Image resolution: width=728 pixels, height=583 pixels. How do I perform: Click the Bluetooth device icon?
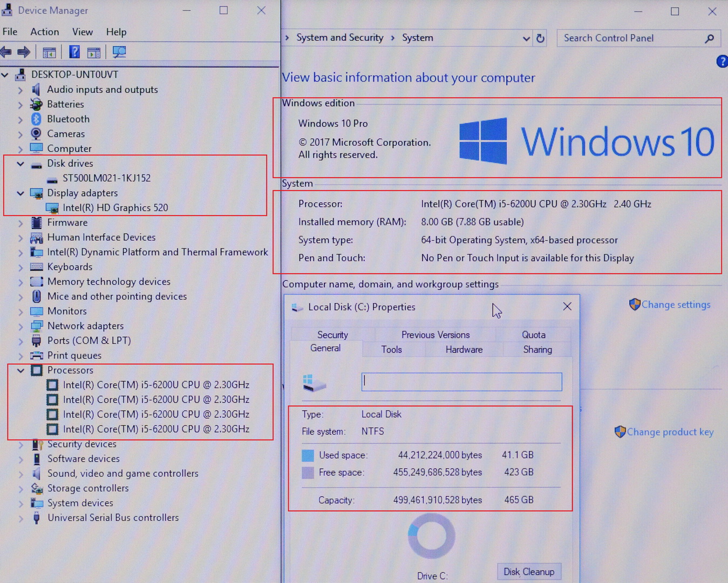point(36,119)
